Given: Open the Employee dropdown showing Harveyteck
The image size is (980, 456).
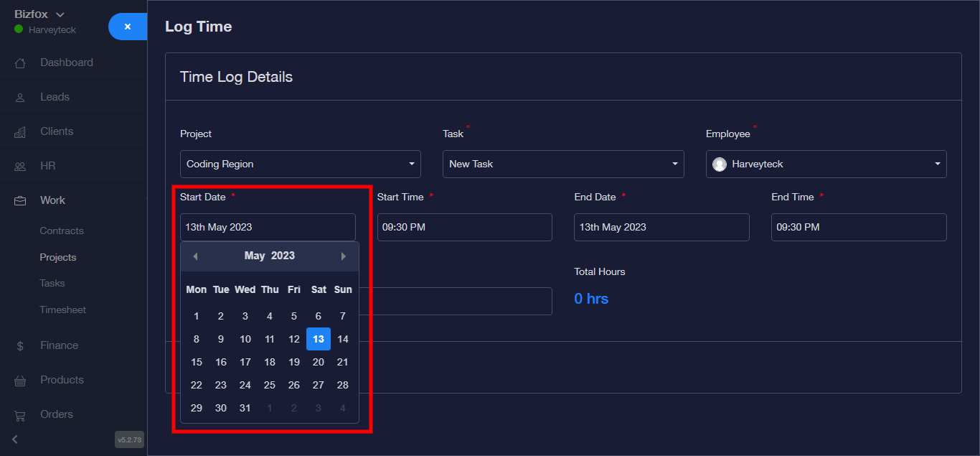Looking at the screenshot, I should click(x=826, y=164).
